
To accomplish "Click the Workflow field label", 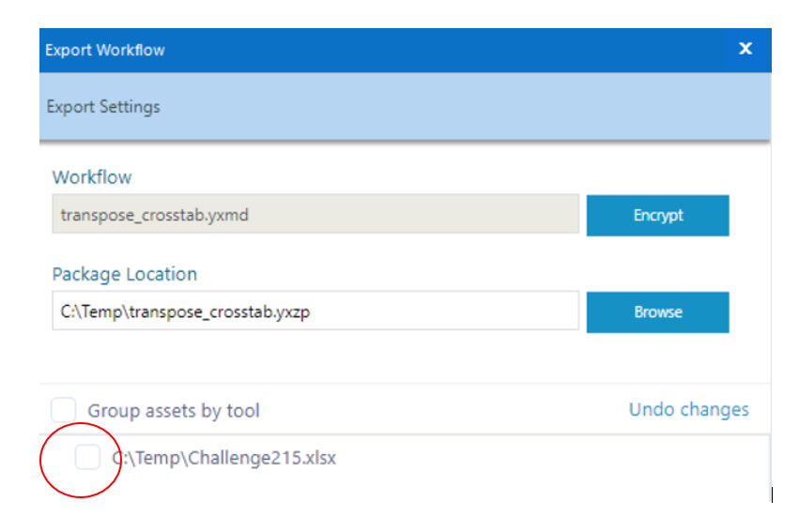I will [x=92, y=176].
